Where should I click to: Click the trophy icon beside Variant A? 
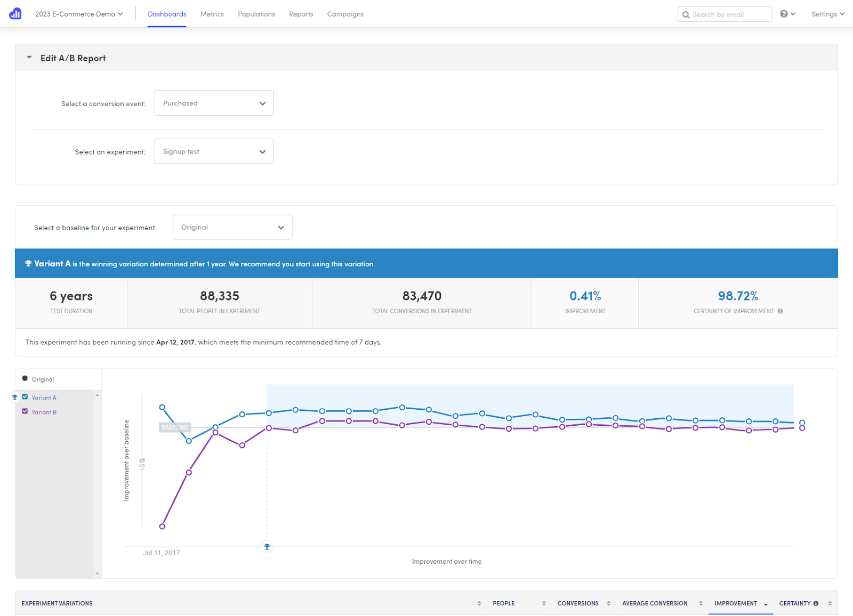click(14, 397)
